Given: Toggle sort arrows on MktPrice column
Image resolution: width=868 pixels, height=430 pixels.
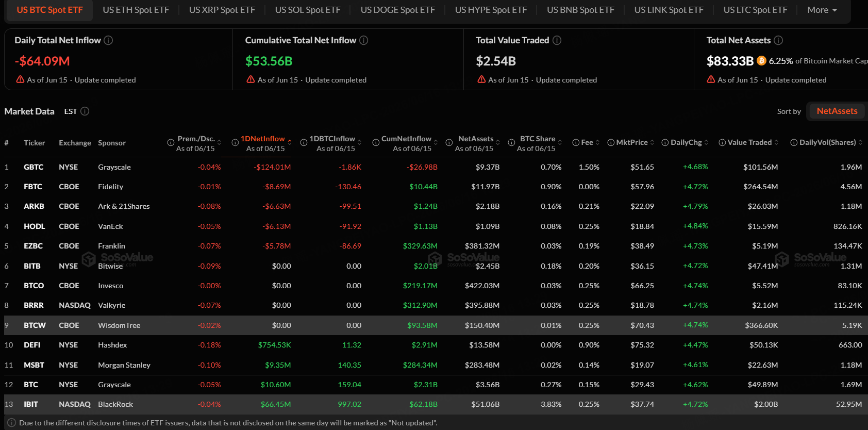Looking at the screenshot, I should [x=652, y=142].
